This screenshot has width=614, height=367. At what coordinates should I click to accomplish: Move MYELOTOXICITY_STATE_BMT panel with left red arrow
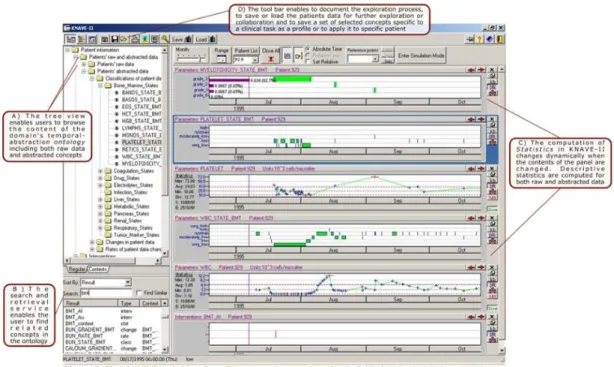click(471, 70)
